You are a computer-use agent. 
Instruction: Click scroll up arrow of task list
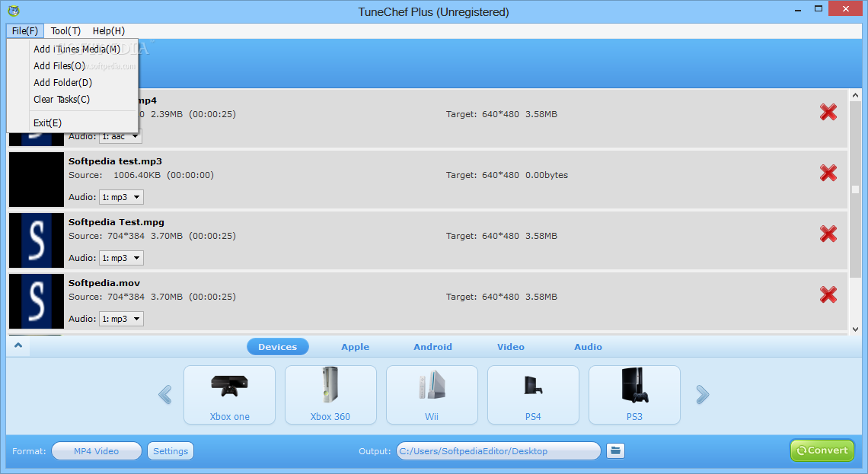855,95
